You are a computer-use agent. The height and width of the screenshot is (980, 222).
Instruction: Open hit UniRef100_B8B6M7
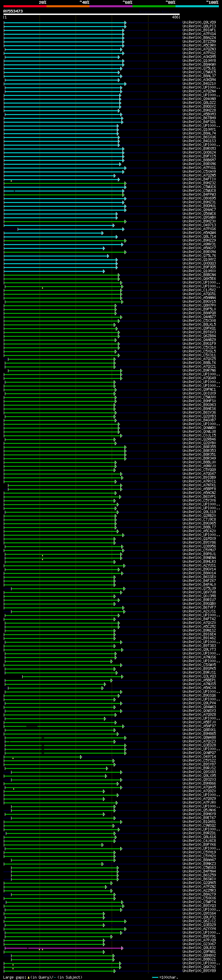click(x=199, y=160)
